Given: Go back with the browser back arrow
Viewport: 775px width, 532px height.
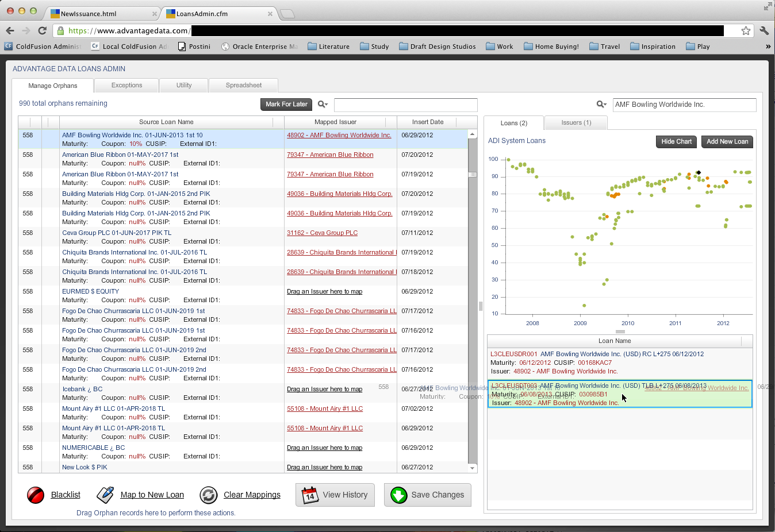Looking at the screenshot, I should click(x=10, y=30).
